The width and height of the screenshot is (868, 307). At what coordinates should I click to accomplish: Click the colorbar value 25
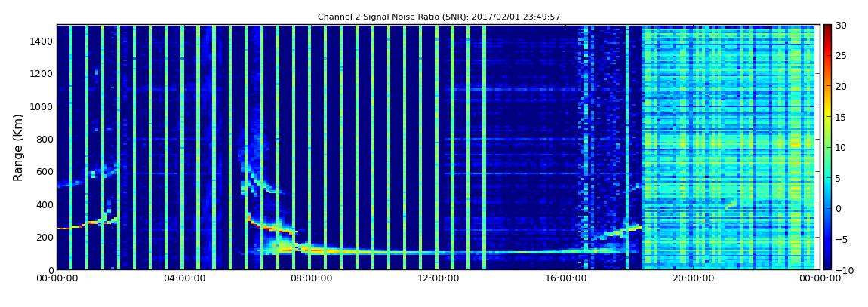[x=841, y=55]
